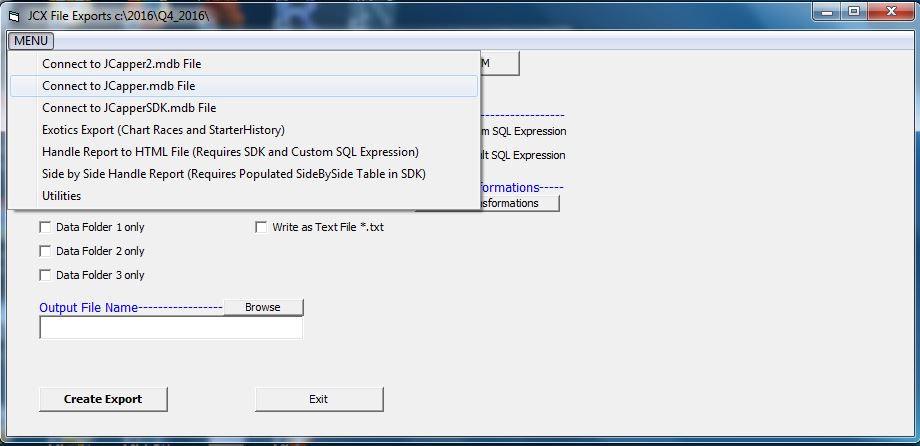Screen dimensions: 920x446
Task: Click the JCX File Exports title icon
Action: pyautogui.click(x=14, y=16)
